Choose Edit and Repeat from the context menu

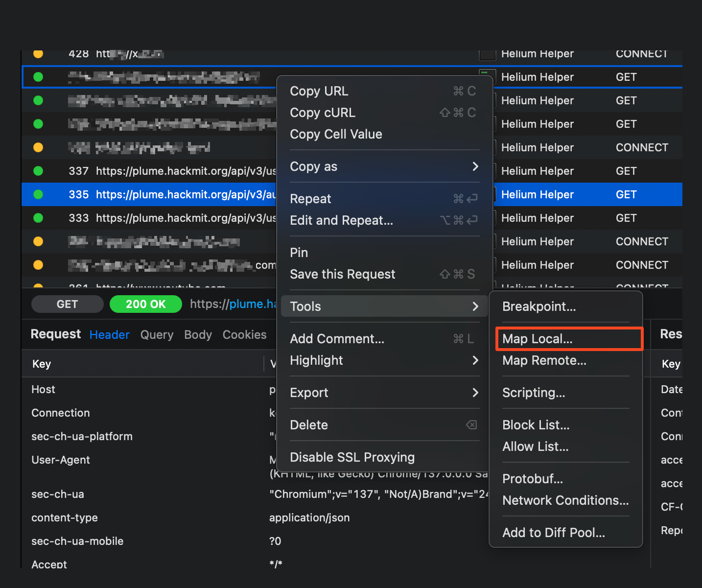pyautogui.click(x=341, y=220)
